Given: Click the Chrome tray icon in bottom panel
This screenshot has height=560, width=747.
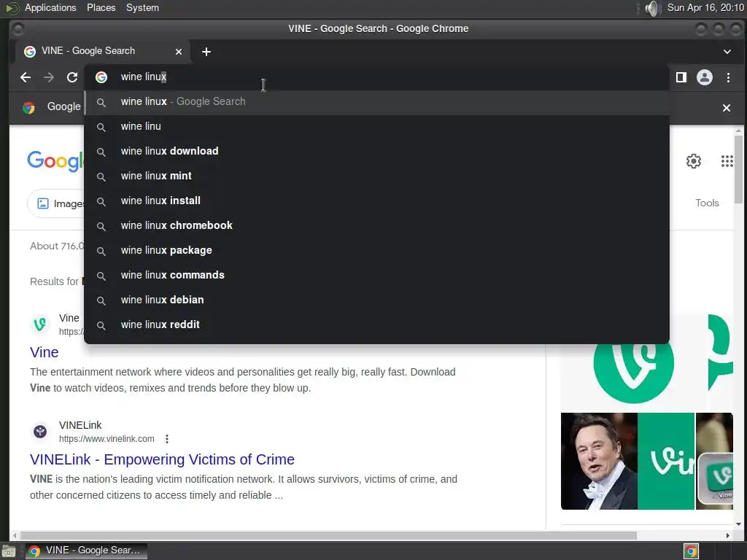Looking at the screenshot, I should [x=691, y=551].
